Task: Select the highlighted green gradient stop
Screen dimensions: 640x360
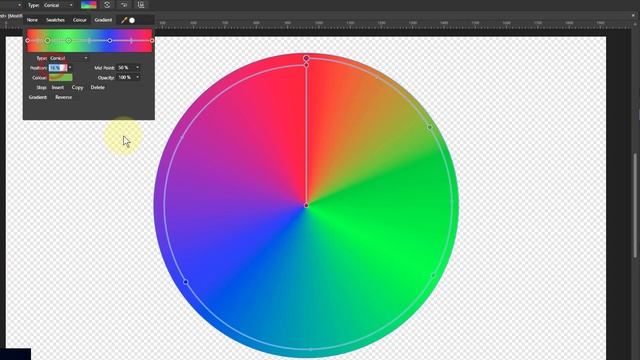Action: coord(48,40)
